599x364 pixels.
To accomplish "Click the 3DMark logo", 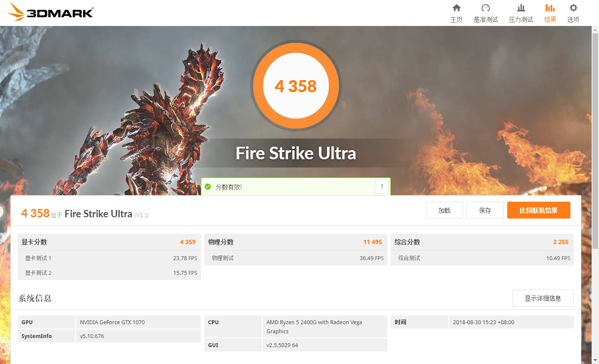I will pyautogui.click(x=51, y=13).
